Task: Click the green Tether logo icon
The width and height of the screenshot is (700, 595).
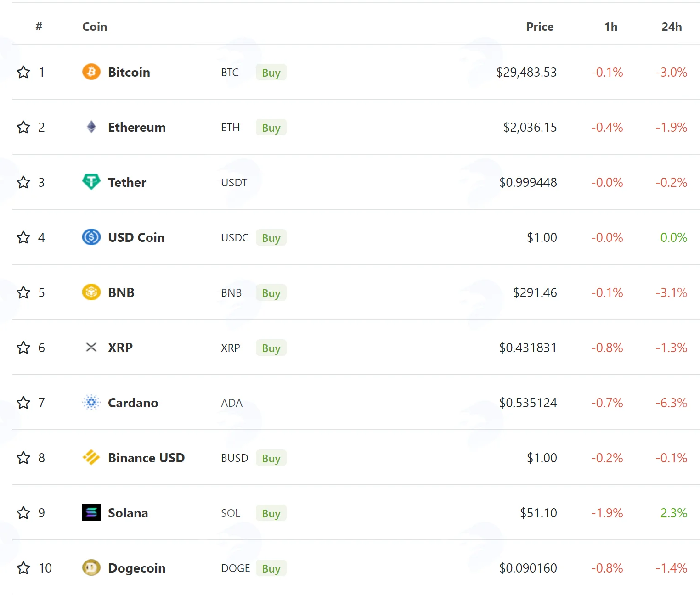Action: 91,182
